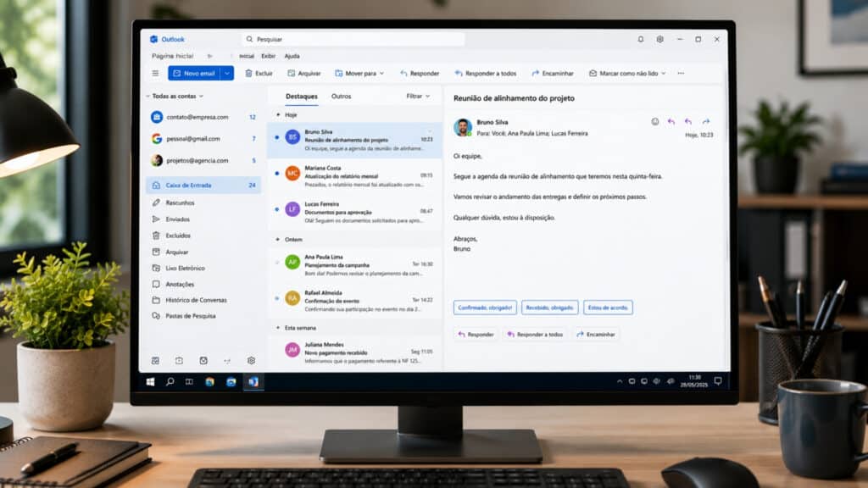Click Responder a todos below the message
This screenshot has width=868, height=488.
tap(536, 335)
